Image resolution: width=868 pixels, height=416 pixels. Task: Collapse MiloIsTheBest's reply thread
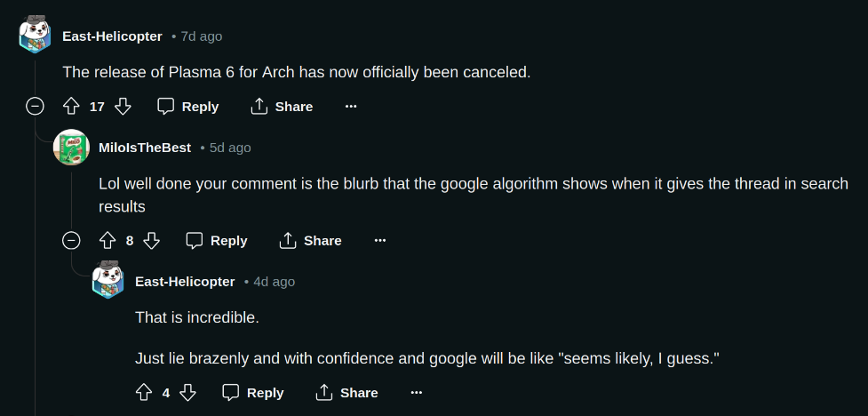[71, 240]
